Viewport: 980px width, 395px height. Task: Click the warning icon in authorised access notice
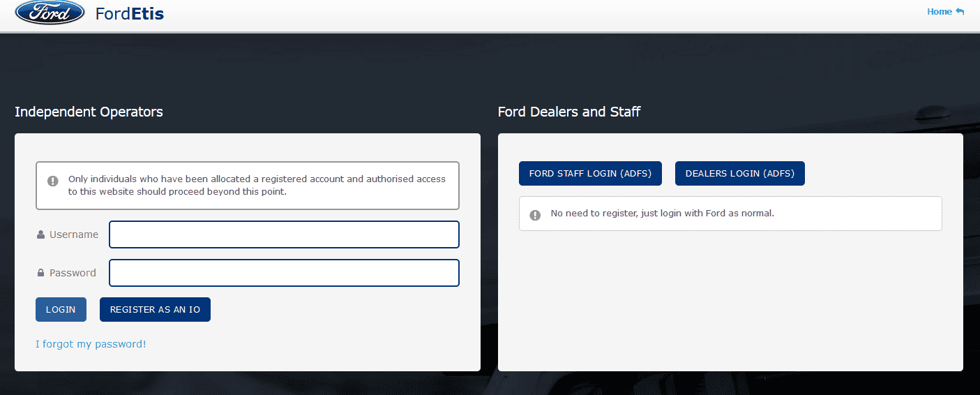tap(53, 181)
